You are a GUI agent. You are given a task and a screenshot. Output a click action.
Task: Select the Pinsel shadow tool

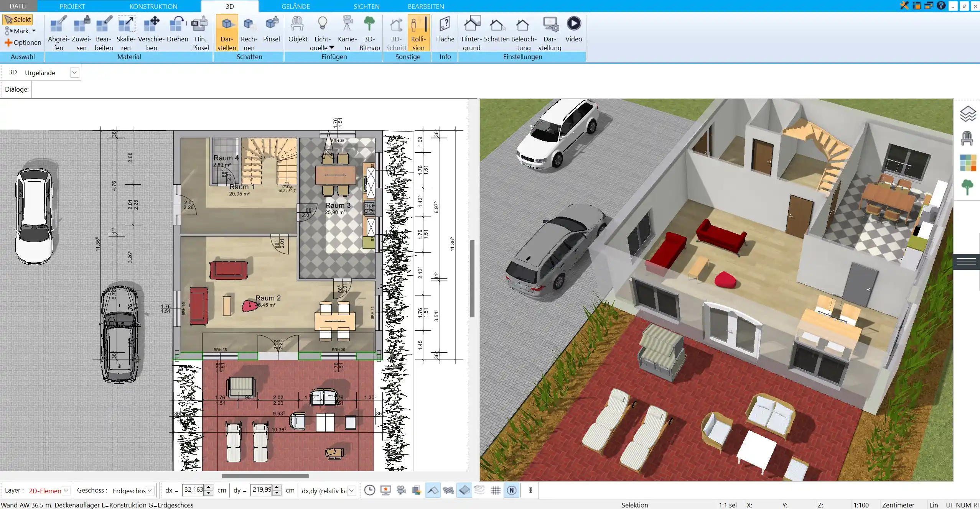[272, 29]
